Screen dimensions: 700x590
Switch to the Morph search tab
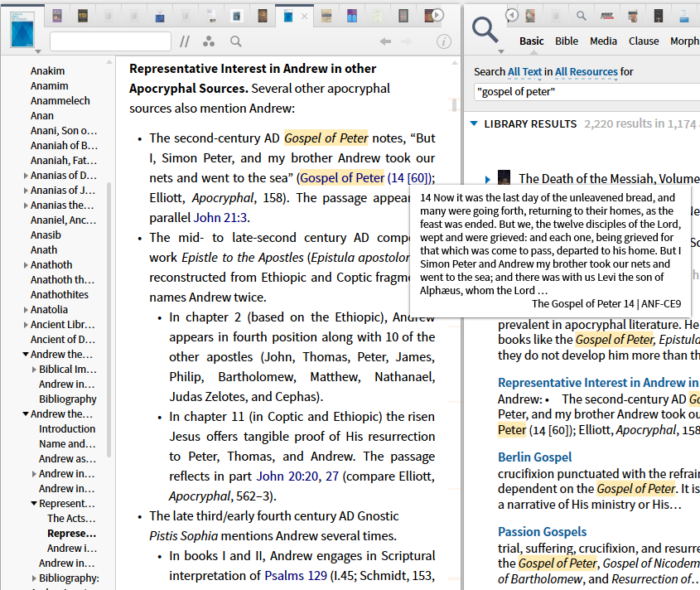pyautogui.click(x=684, y=41)
